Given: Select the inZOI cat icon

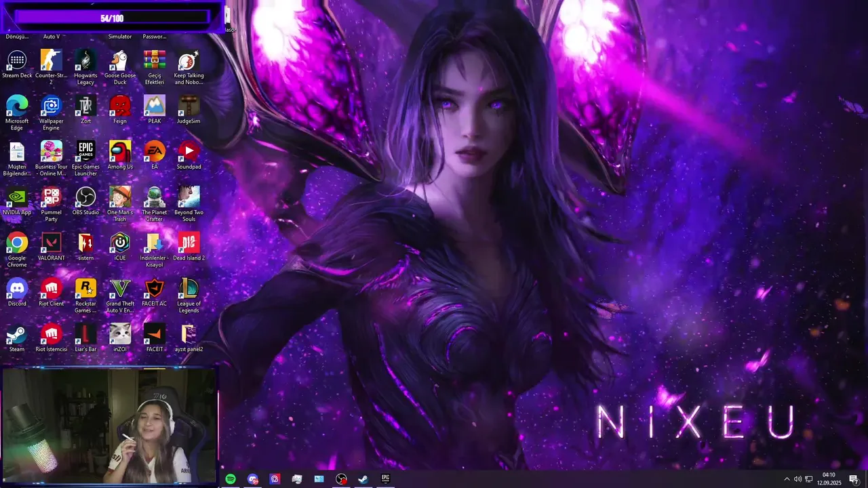Looking at the screenshot, I should click(x=120, y=338).
